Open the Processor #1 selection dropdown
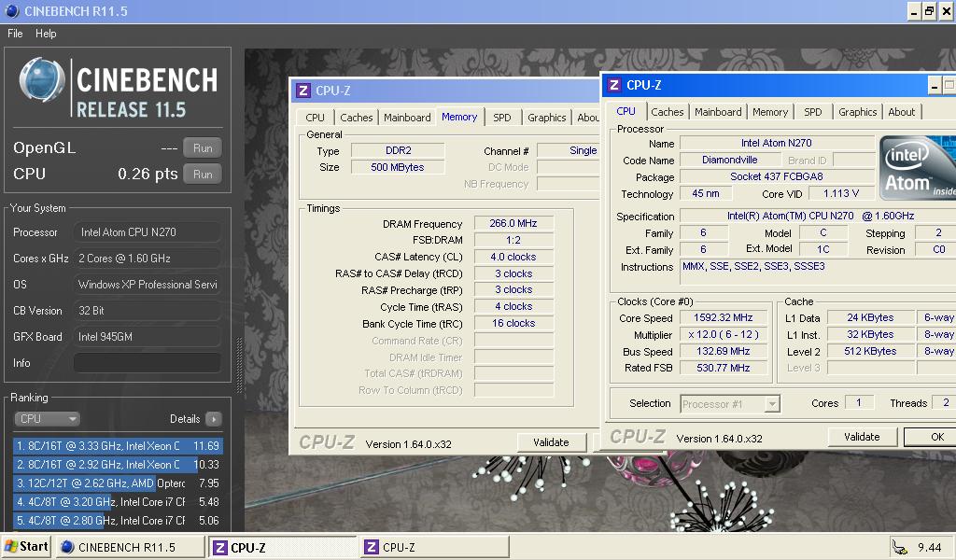 (730, 404)
